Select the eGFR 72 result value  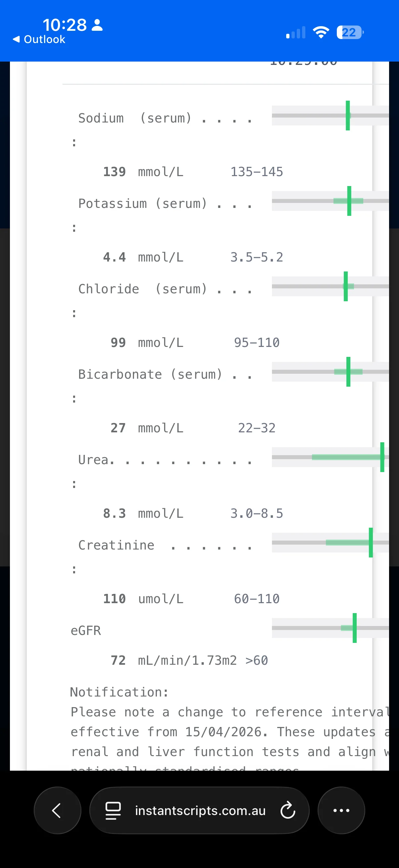118,660
